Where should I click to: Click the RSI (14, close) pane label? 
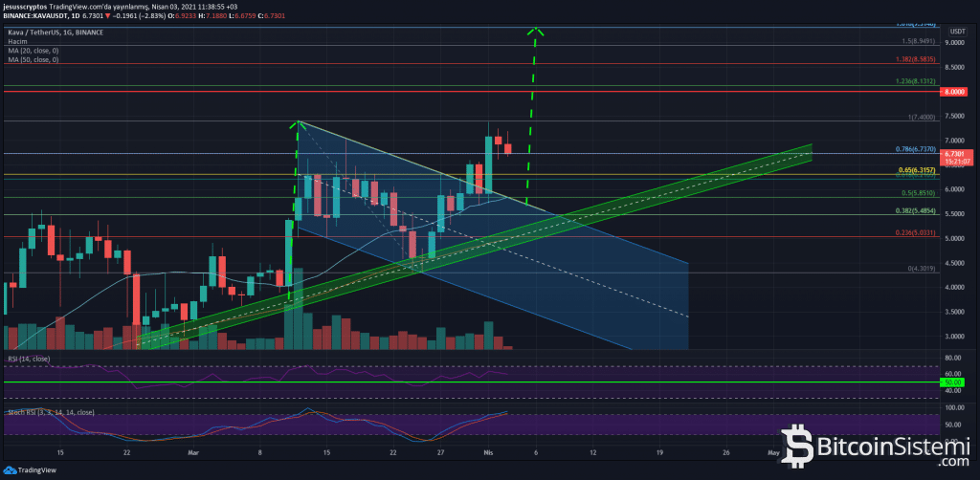pyautogui.click(x=28, y=359)
